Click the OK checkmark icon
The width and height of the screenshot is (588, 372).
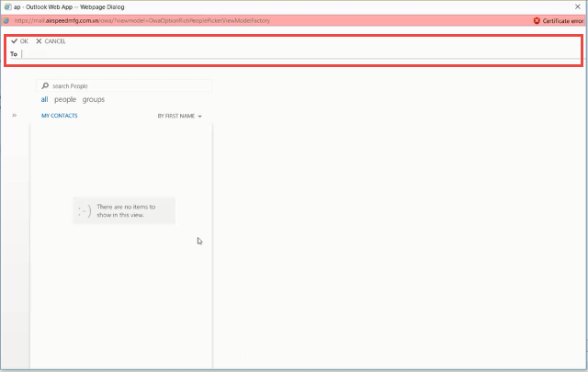[14, 41]
